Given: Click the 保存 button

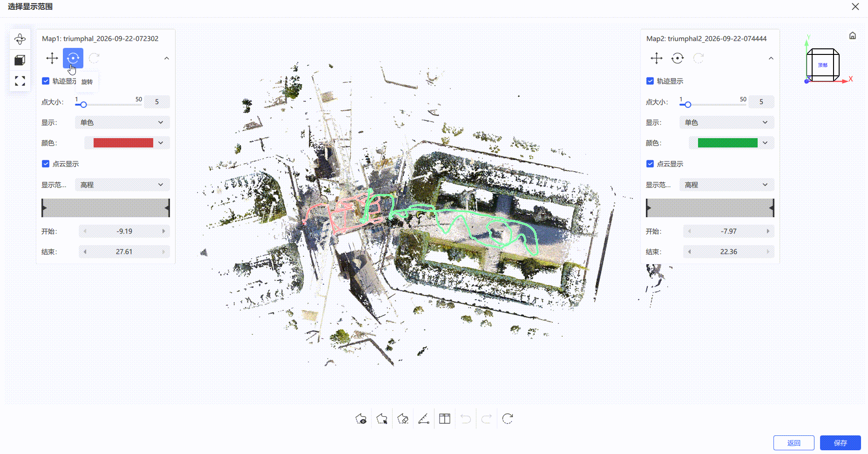Looking at the screenshot, I should (x=841, y=443).
